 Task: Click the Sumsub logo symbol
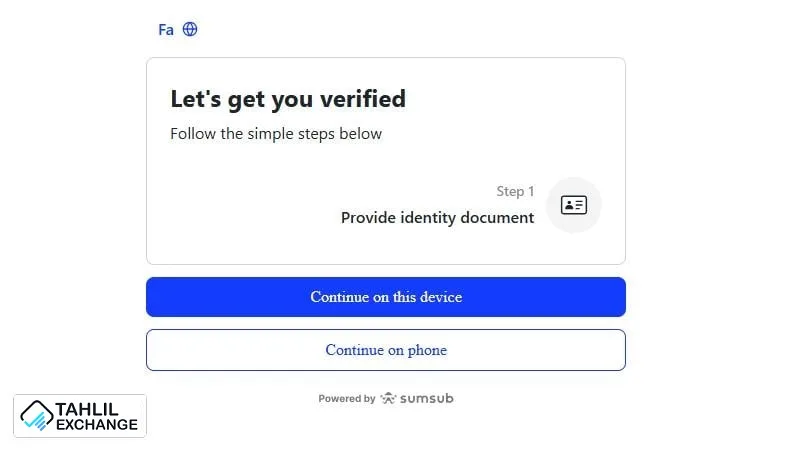pyautogui.click(x=388, y=398)
